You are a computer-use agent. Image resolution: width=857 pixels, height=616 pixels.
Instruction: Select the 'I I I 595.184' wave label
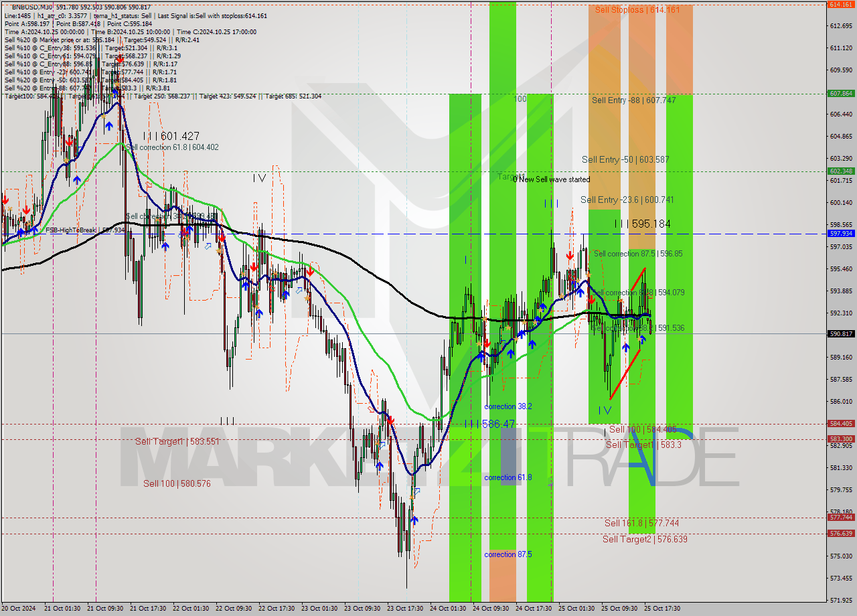(x=643, y=224)
